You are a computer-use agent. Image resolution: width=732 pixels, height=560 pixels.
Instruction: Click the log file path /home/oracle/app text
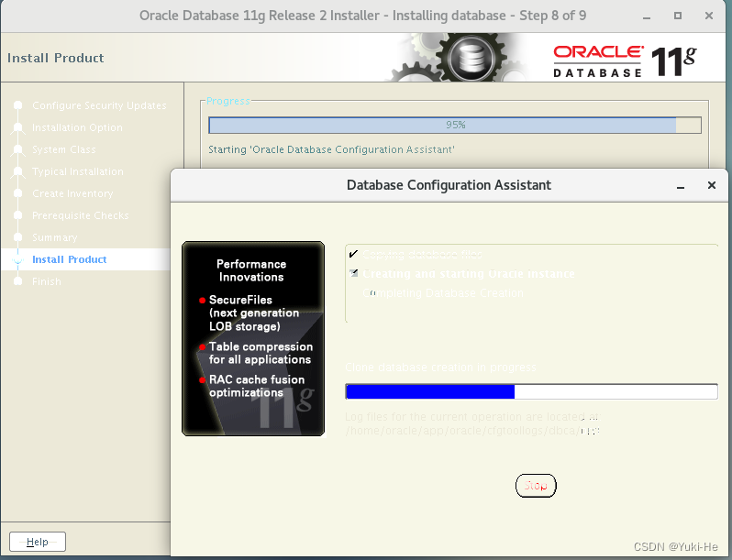click(472, 431)
